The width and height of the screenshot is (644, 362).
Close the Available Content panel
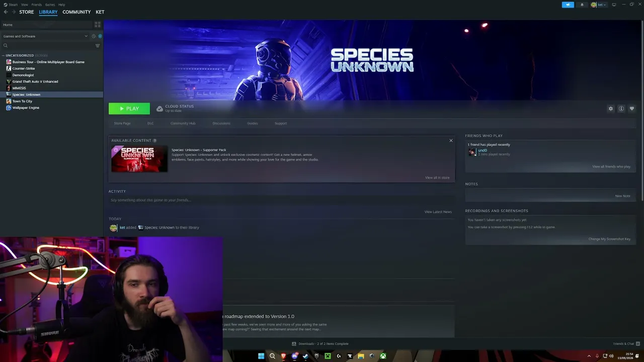pos(451,140)
